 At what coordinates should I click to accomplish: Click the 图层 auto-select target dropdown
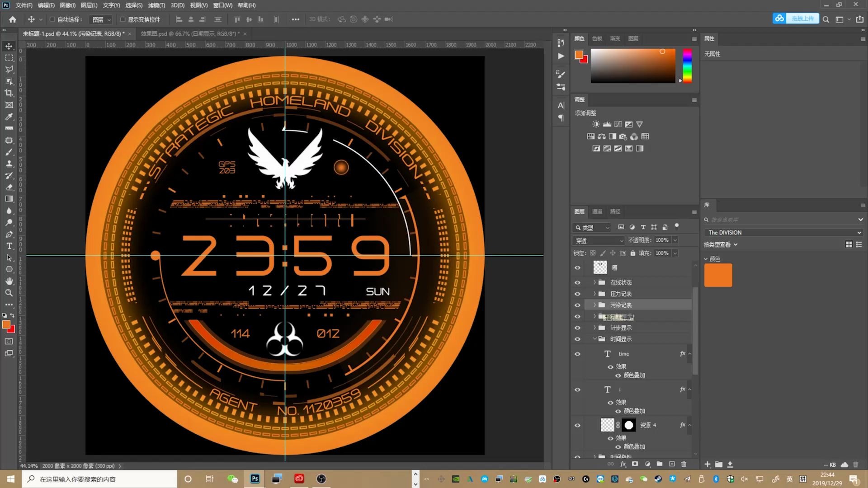100,19
